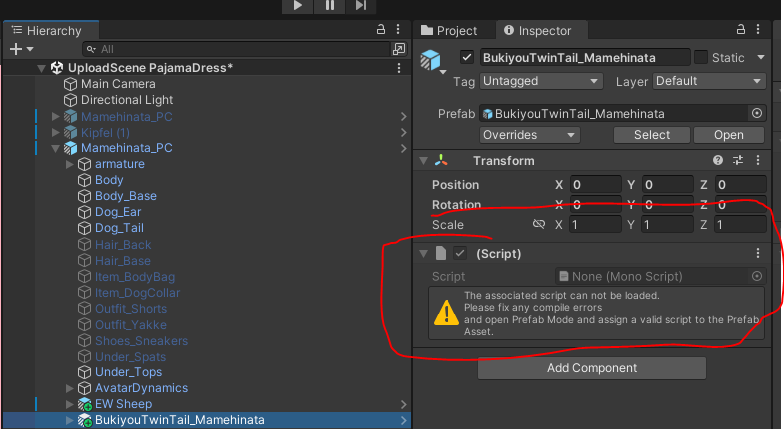This screenshot has width=784, height=429.
Task: Expand the armature object
Action: pos(70,164)
